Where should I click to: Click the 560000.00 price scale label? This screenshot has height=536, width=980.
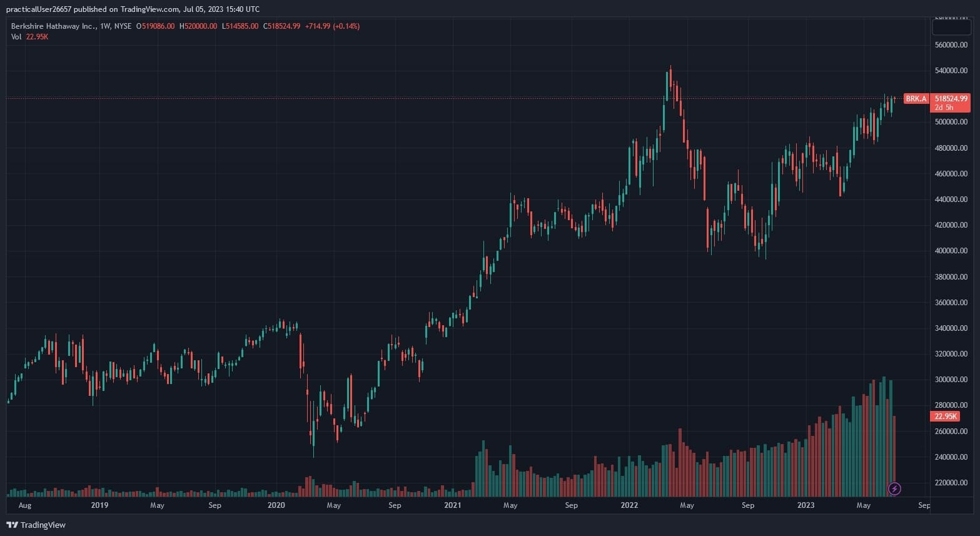click(951, 45)
